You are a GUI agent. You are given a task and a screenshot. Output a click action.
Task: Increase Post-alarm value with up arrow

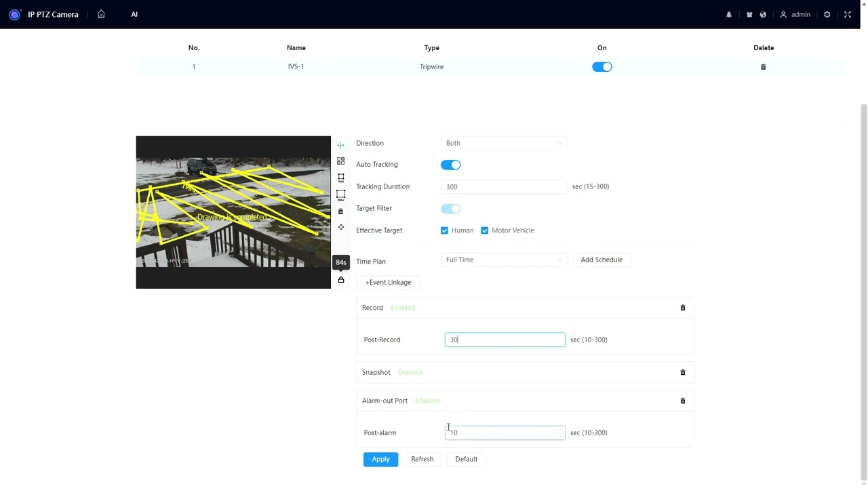(x=560, y=430)
